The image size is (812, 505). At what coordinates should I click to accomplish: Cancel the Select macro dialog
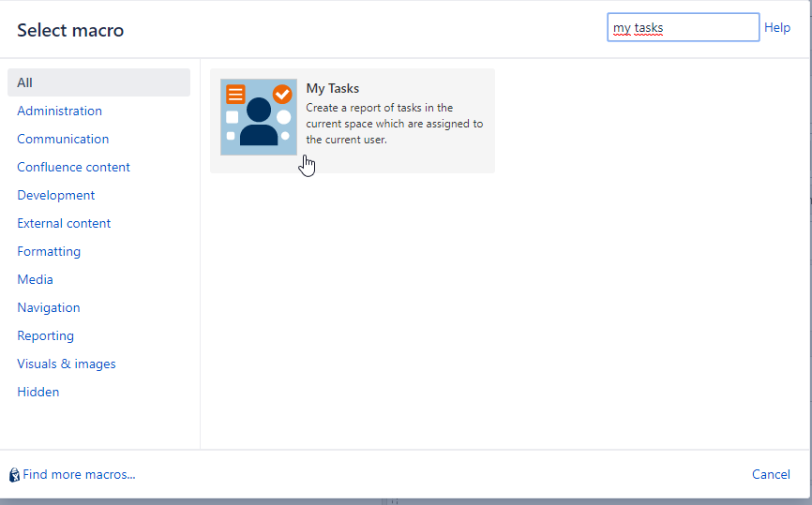click(x=771, y=475)
